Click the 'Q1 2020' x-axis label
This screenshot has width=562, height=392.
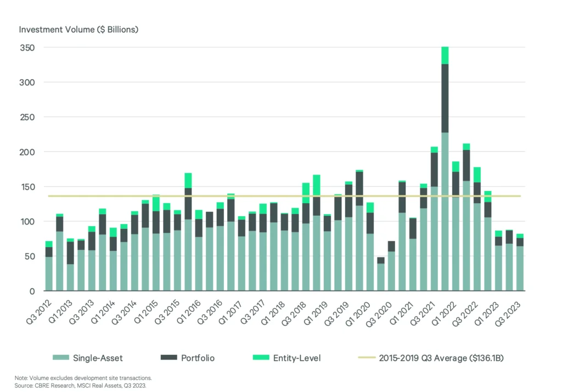pyautogui.click(x=358, y=313)
